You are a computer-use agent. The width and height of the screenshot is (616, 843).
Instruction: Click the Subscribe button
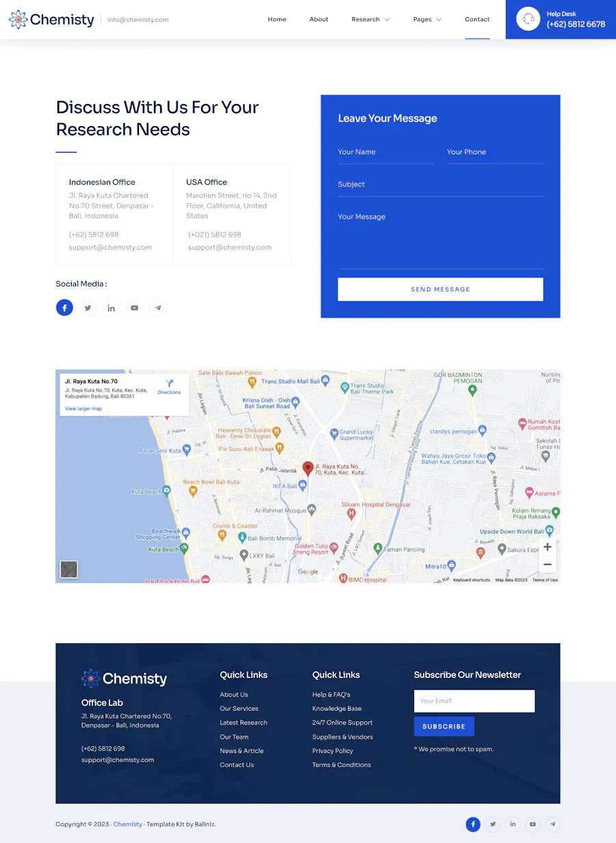pos(444,727)
